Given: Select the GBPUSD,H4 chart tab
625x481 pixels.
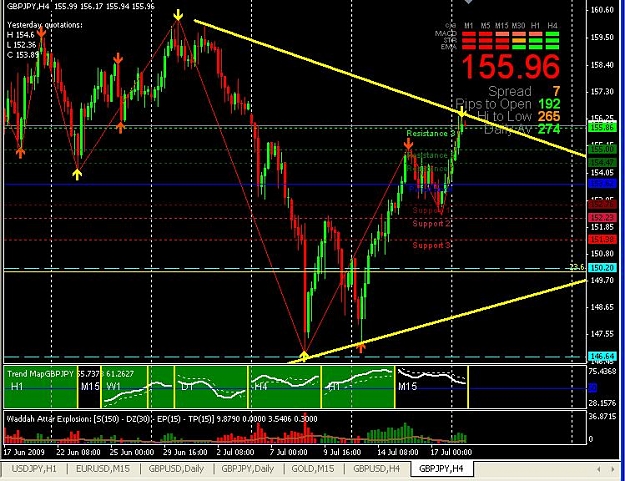Looking at the screenshot, I should pos(376,469).
